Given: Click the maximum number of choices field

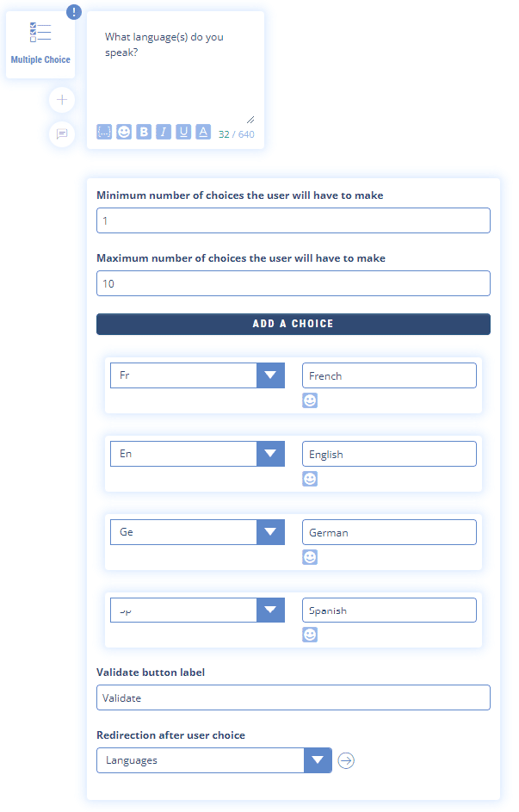Looking at the screenshot, I should (293, 283).
